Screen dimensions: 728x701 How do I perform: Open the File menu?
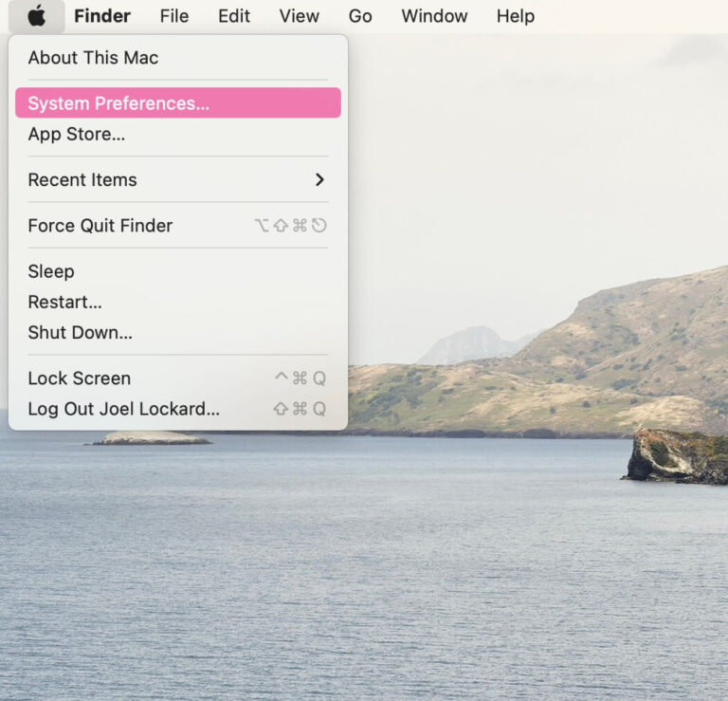173,16
